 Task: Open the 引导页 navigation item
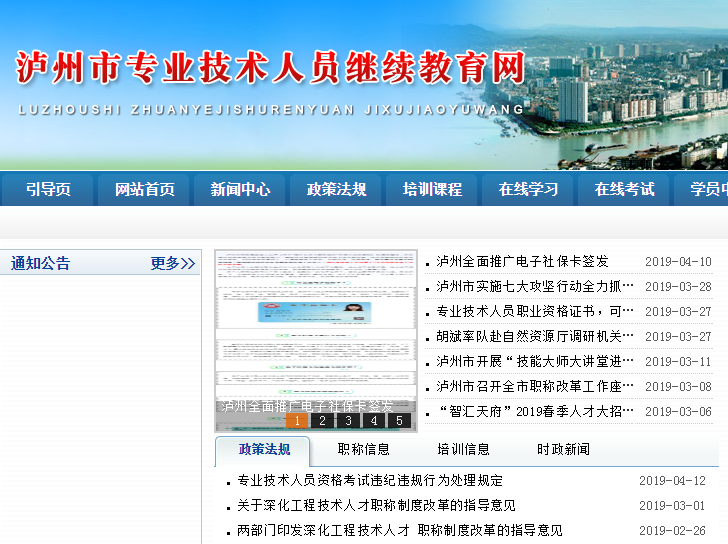48,189
